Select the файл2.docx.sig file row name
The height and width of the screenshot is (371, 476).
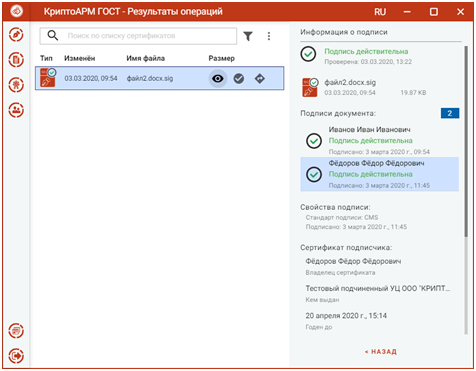[x=150, y=79]
